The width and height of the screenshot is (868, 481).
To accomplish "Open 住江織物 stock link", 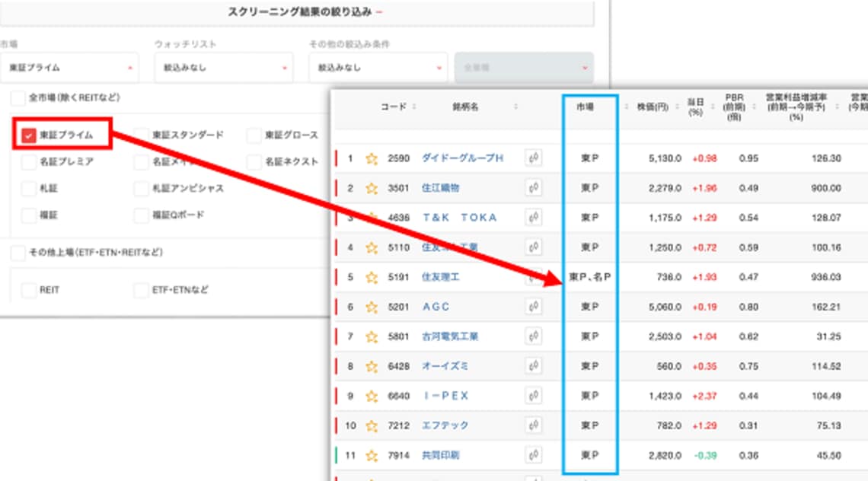I will coord(441,188).
